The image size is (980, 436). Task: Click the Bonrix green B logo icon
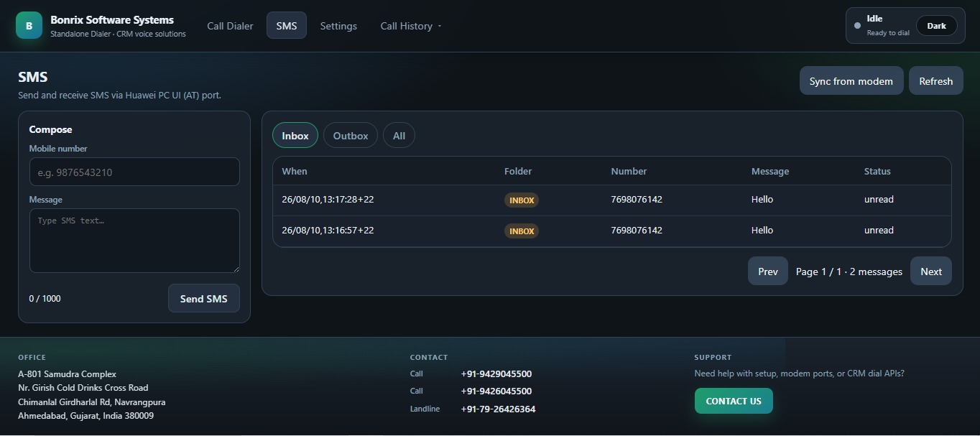(29, 26)
